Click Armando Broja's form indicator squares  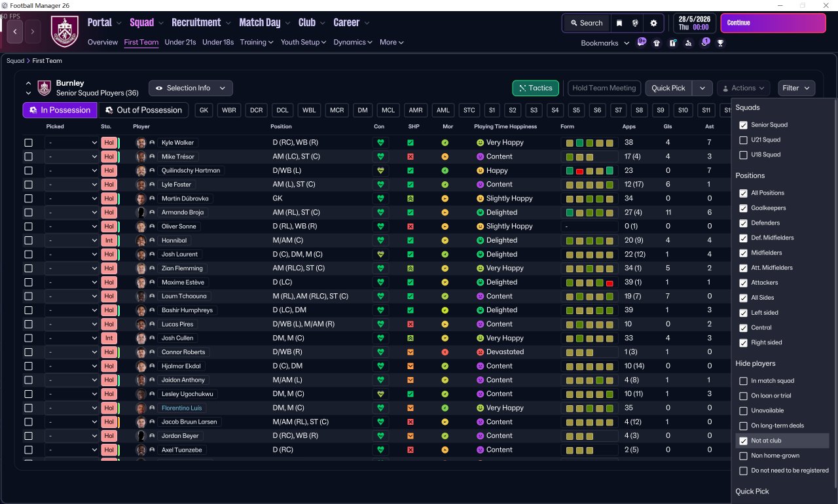tap(589, 213)
